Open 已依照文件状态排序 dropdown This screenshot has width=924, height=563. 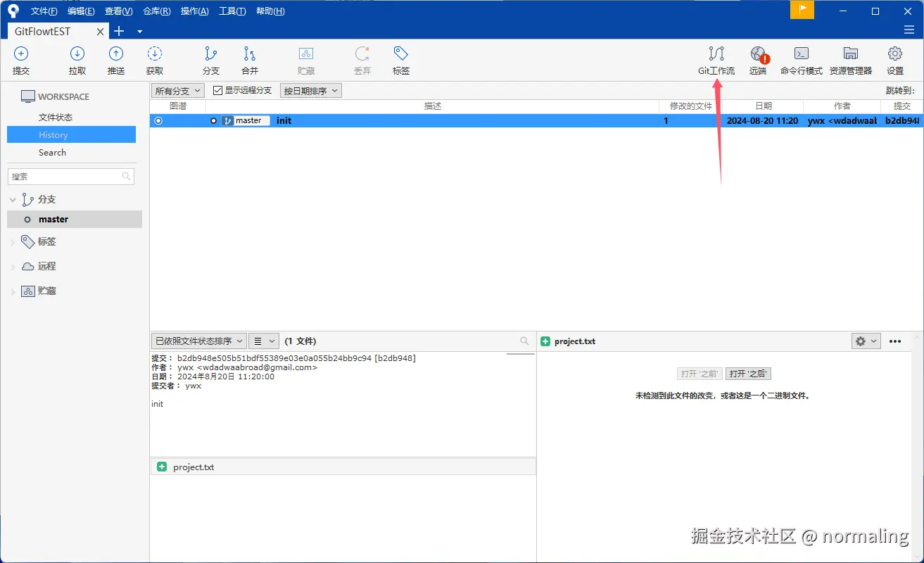click(198, 341)
